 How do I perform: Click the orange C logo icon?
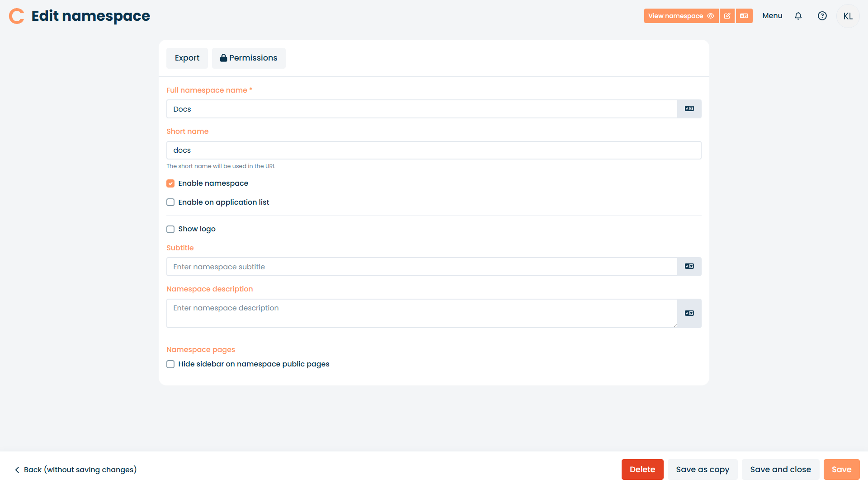(x=17, y=16)
